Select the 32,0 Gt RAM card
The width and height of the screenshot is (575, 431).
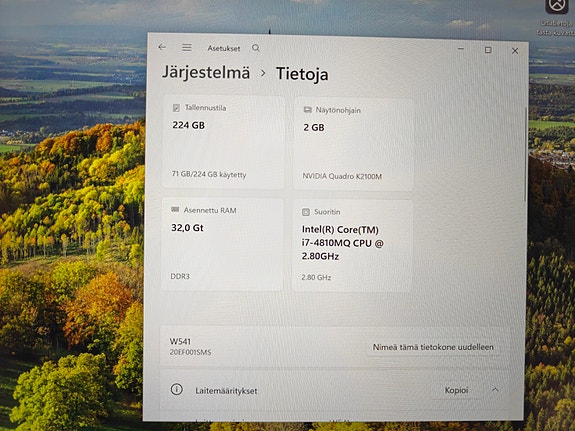click(x=222, y=244)
